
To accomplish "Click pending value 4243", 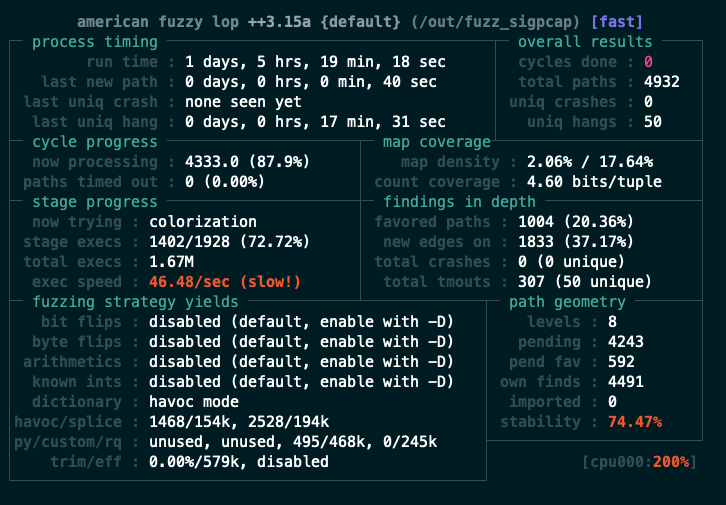I will pos(626,342).
